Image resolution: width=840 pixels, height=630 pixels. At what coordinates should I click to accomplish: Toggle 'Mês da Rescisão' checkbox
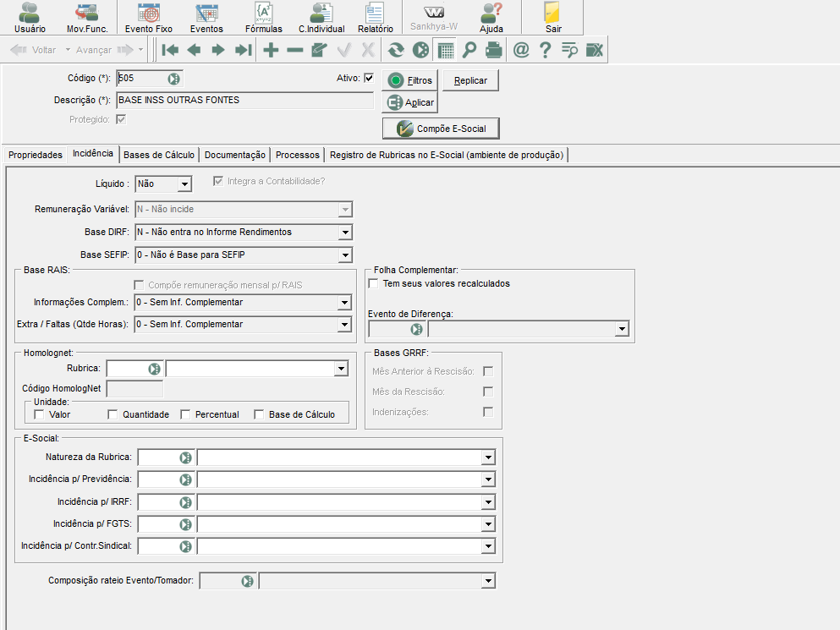coord(488,392)
